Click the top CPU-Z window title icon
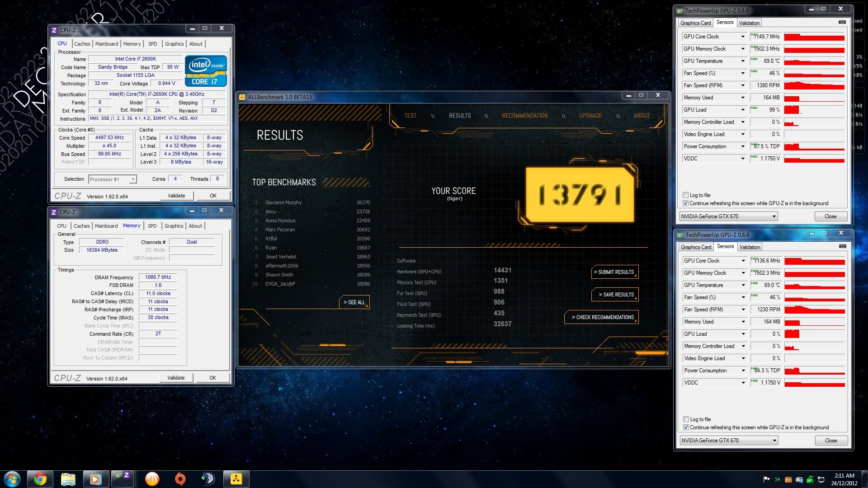Image resolution: width=868 pixels, height=488 pixels. pyautogui.click(x=54, y=30)
